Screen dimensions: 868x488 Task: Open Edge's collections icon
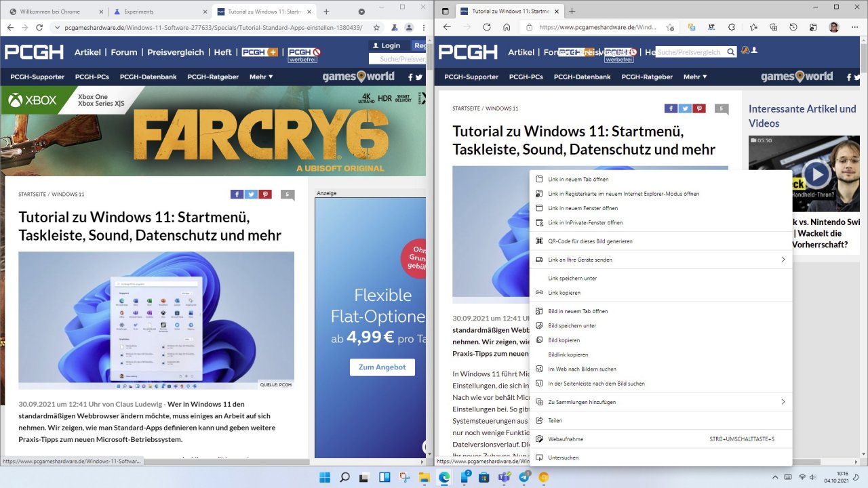(773, 27)
